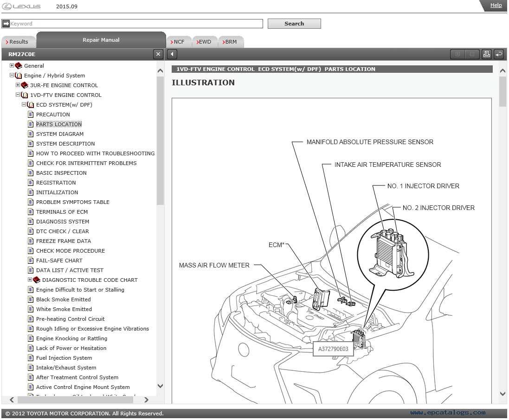Viewport: 509px width, 420px height.
Task: Open White Smoke Emitted entry
Action: coord(64,309)
